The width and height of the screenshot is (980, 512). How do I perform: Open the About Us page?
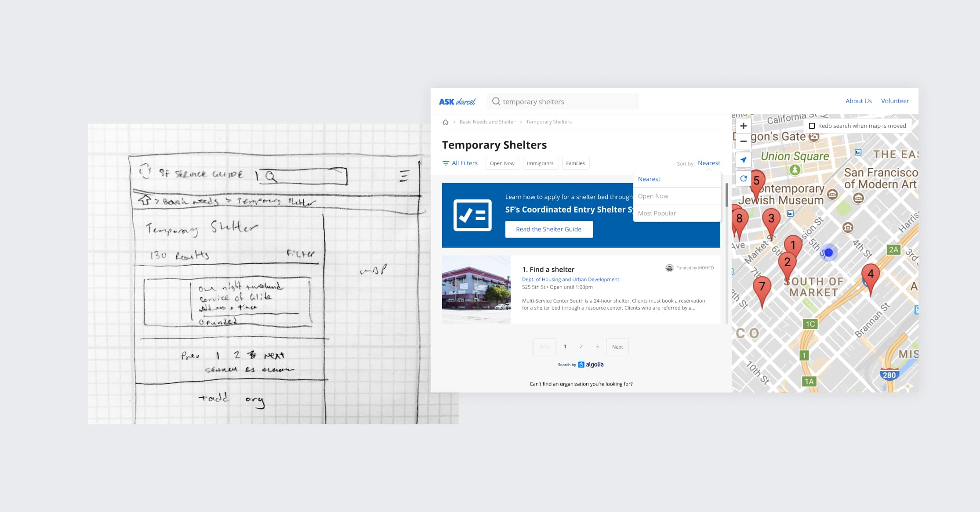pos(858,101)
